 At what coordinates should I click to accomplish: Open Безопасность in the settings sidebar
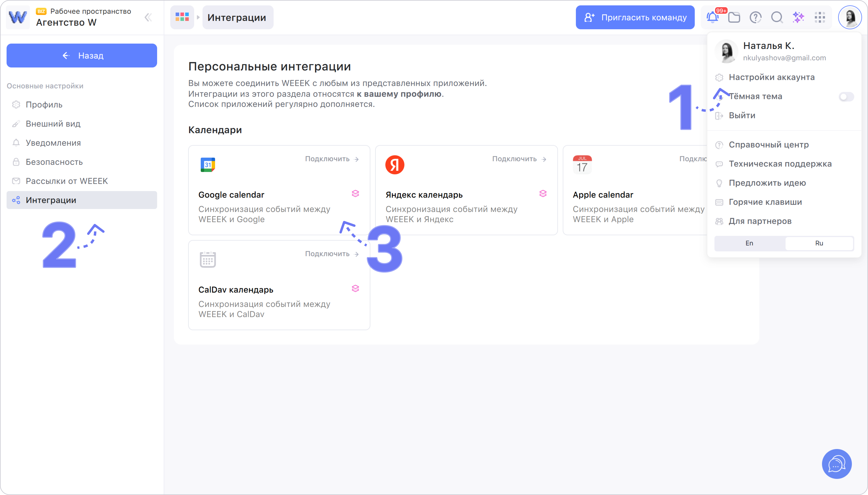pyautogui.click(x=54, y=162)
